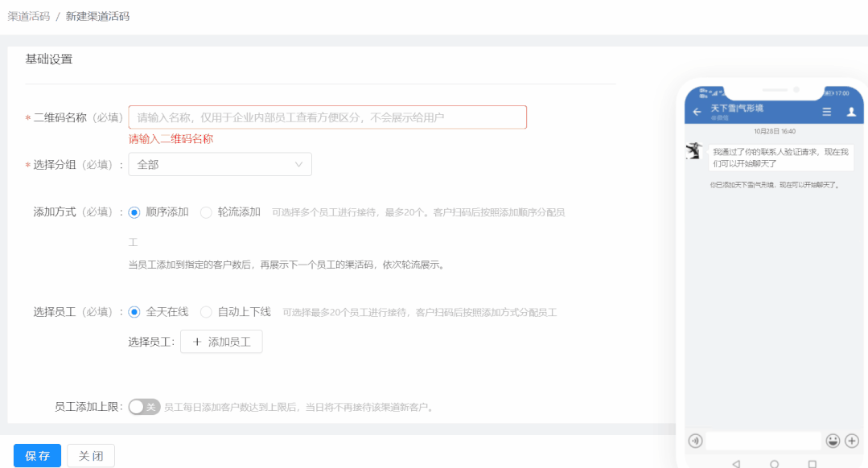
Task: Click the system notice 你已添加天下雪|气形境
Action: (x=775, y=185)
